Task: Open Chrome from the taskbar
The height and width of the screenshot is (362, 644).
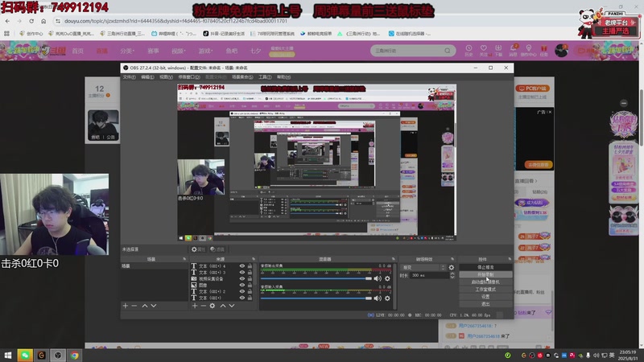Action: (74, 356)
